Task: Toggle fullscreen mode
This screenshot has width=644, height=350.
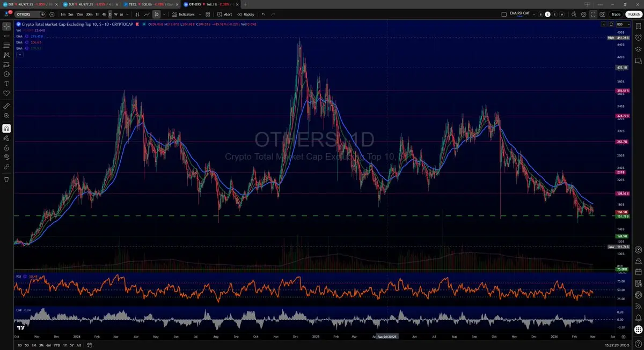Action: coord(594,14)
